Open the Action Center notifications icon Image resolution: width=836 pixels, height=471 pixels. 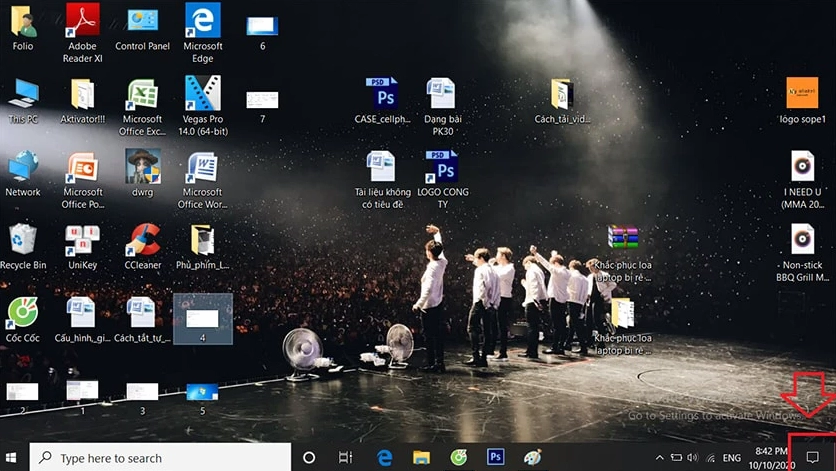[812, 457]
